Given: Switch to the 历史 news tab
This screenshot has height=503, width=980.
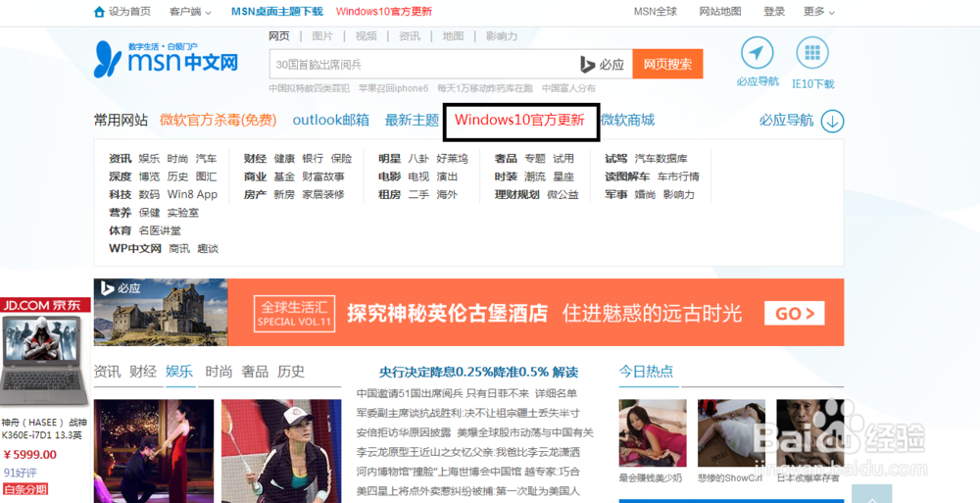Looking at the screenshot, I should pos(291,372).
